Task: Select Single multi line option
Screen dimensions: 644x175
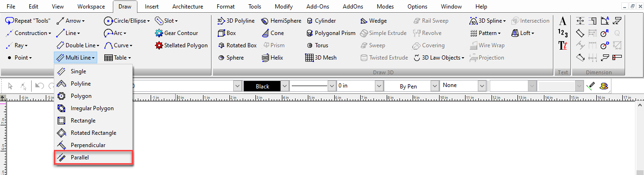Action: pos(93,71)
